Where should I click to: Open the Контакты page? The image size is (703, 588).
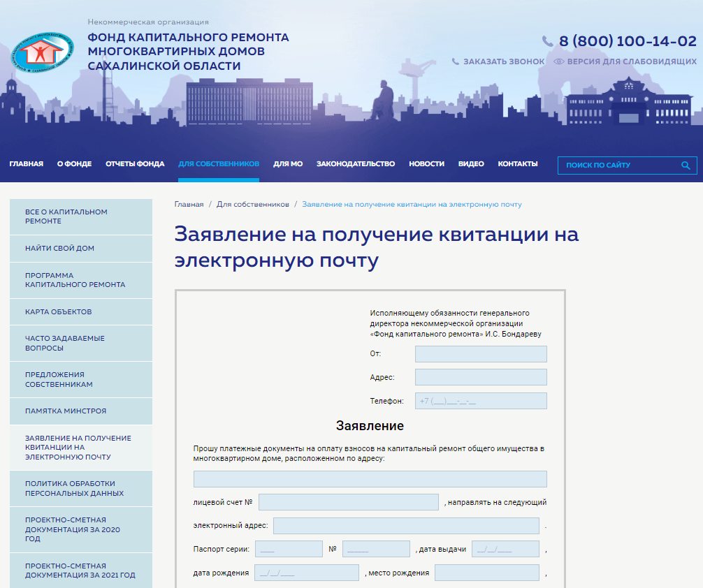517,164
